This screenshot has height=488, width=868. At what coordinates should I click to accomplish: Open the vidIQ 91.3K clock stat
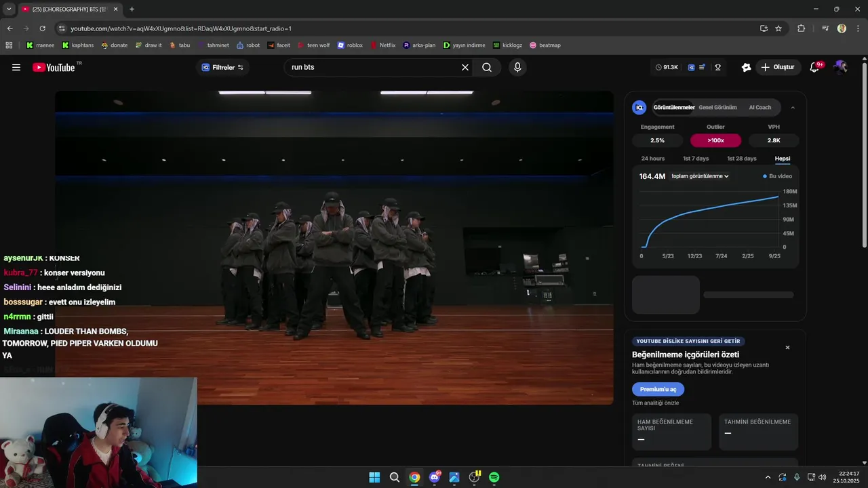coord(667,67)
